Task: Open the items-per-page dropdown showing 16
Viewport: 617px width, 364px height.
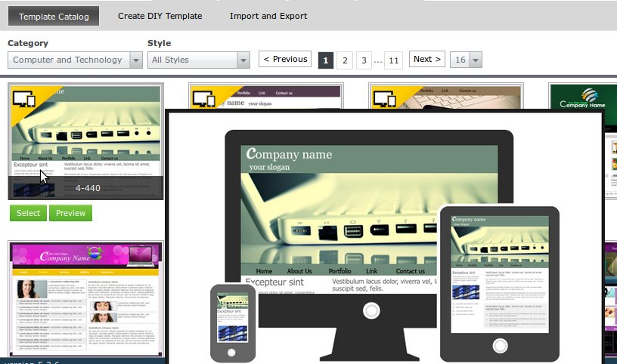Action: pyautogui.click(x=466, y=60)
